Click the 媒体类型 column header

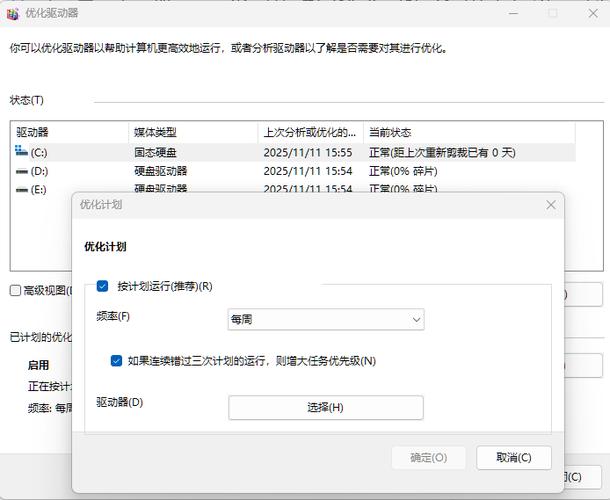pyautogui.click(x=193, y=132)
